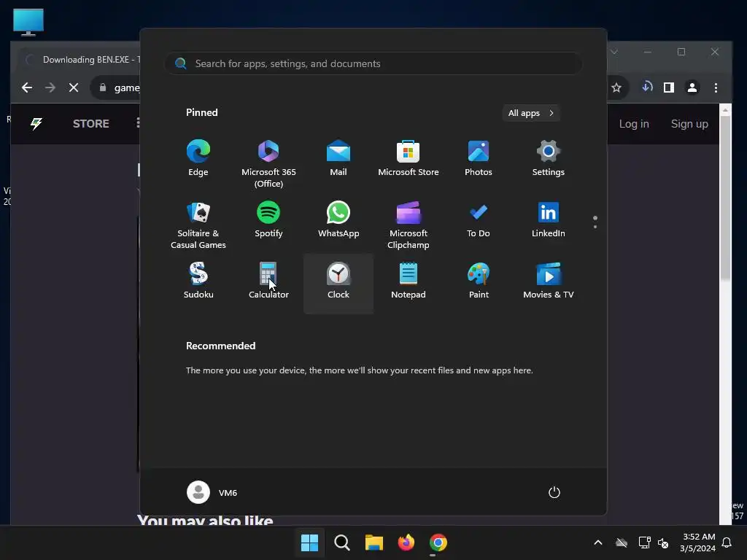
Task: Click the Windows Start button on taskbar
Action: (309, 542)
